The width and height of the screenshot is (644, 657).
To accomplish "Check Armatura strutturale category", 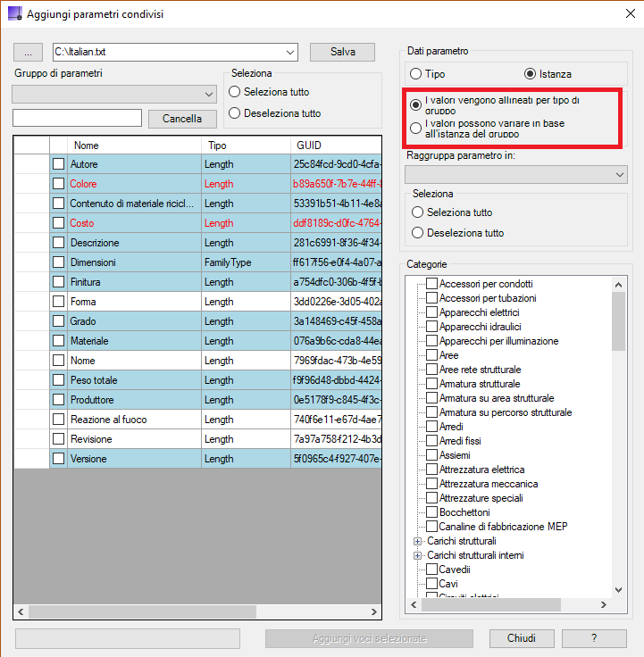I will point(431,383).
